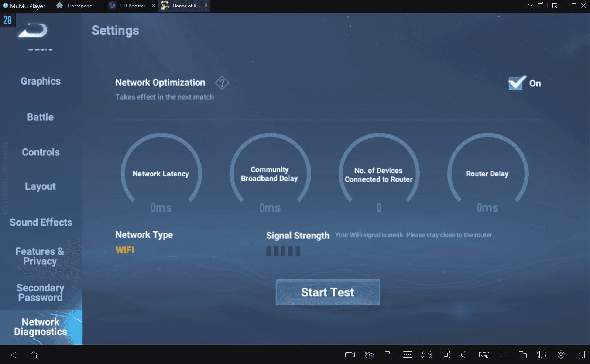
Task: Toggle Network Optimization On checkbox
Action: click(517, 83)
